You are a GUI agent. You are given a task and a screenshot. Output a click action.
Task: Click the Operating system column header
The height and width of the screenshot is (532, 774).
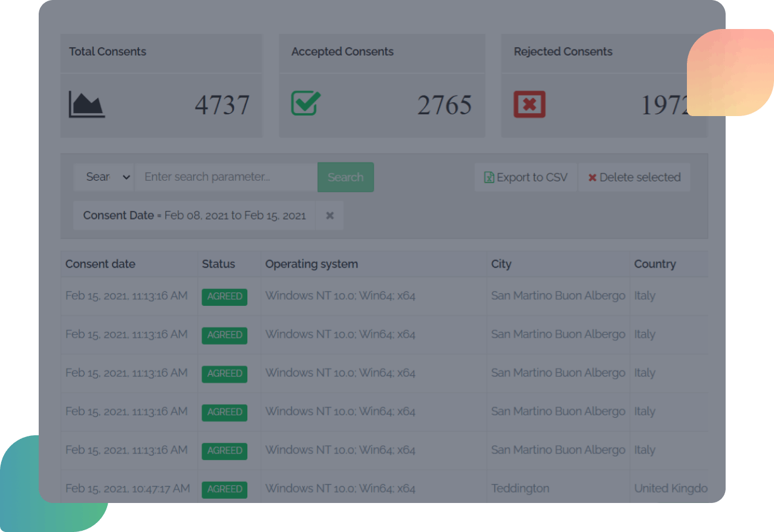tap(311, 264)
